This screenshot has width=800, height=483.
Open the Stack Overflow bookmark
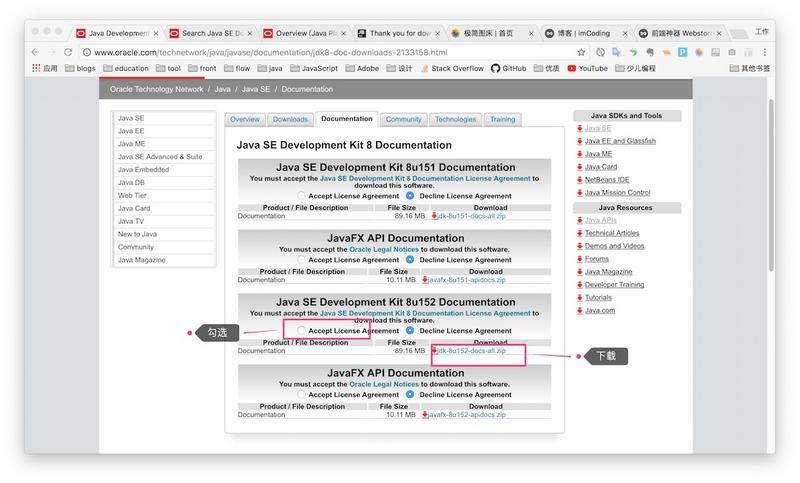452,68
